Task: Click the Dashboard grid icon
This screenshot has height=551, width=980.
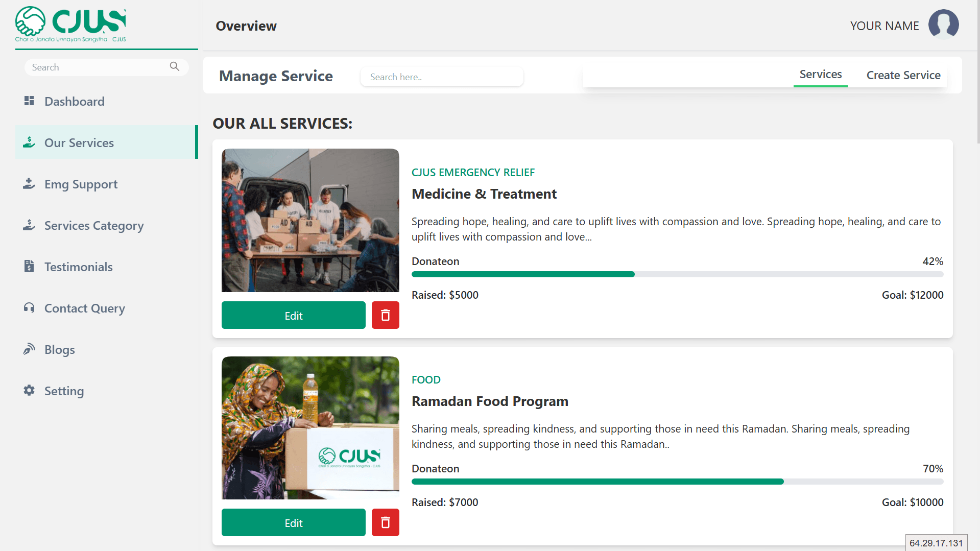Action: point(29,101)
